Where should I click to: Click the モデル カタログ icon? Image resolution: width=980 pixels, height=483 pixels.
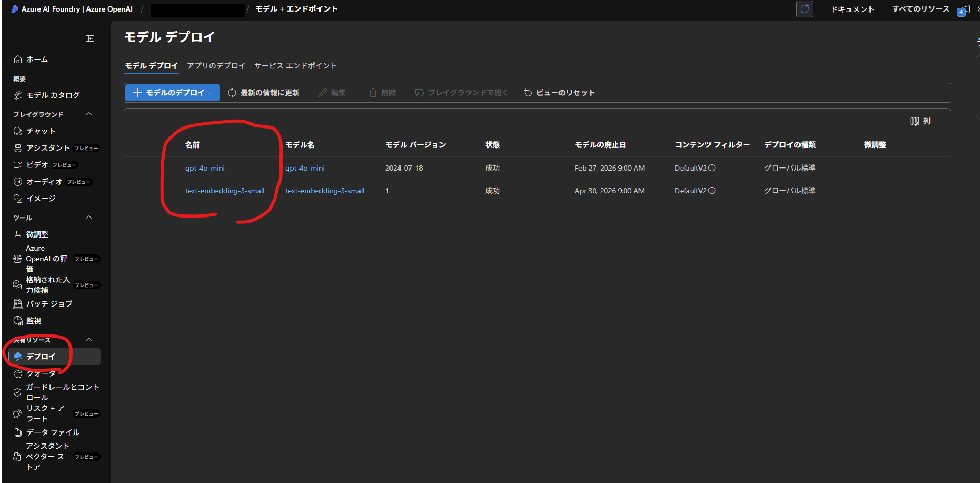coord(18,95)
